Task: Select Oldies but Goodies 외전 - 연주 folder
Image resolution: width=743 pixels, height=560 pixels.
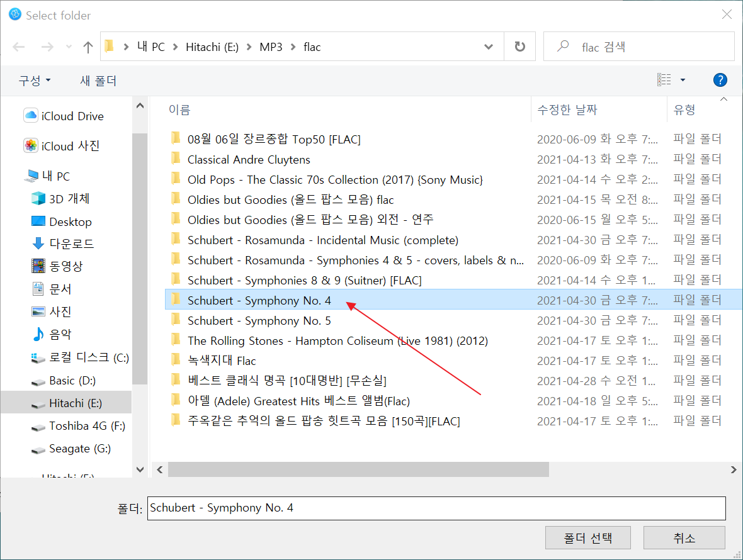Action: pyautogui.click(x=453, y=220)
